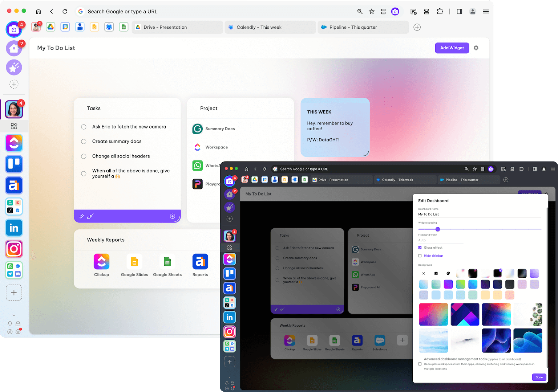The image size is (558, 392).
Task: Open the hamburger menu in the light window's toolbar
Action: pyautogui.click(x=486, y=12)
